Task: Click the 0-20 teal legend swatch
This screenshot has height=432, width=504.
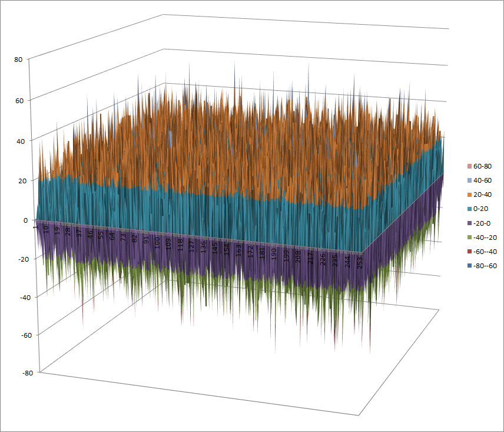Action: tap(469, 209)
